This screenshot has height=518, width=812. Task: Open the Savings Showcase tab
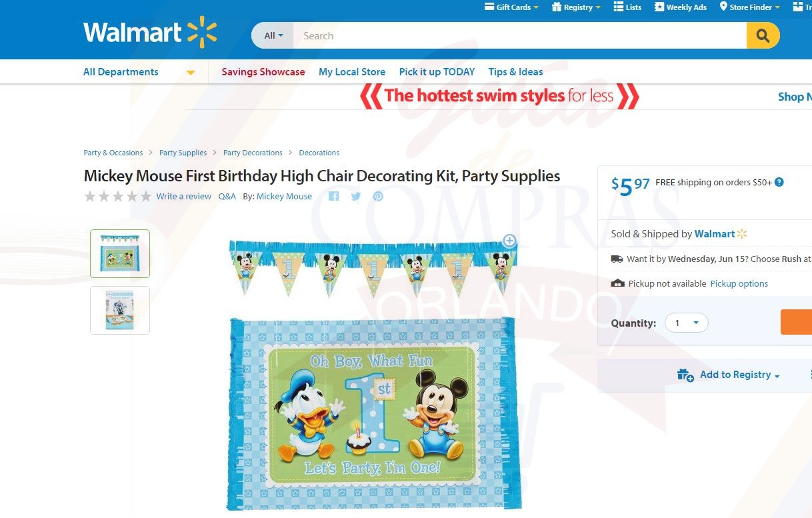click(x=263, y=72)
